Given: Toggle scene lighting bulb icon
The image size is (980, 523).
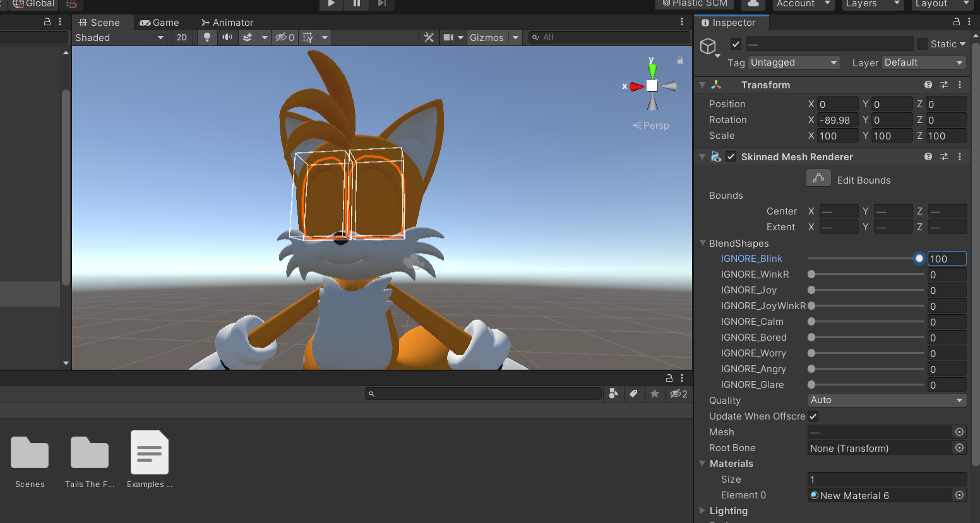Looking at the screenshot, I should [x=206, y=37].
